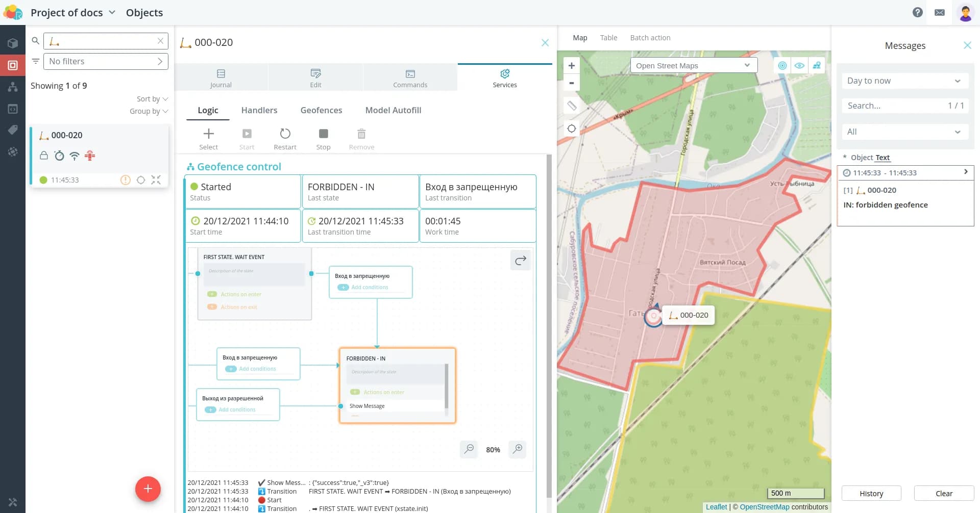The height and width of the screenshot is (513, 980).
Task: Expand the Day to now dropdown
Action: coord(904,81)
